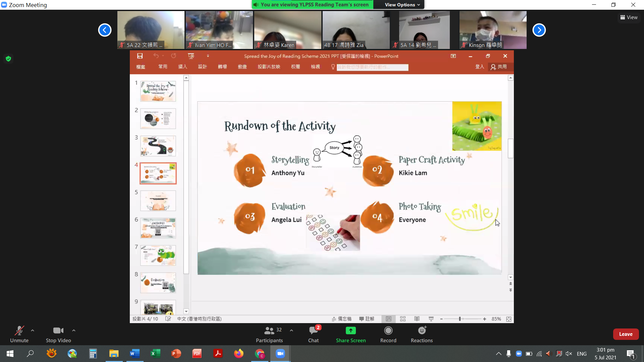This screenshot has height=362, width=644.
Task: Open the Chat panel
Action: (314, 334)
